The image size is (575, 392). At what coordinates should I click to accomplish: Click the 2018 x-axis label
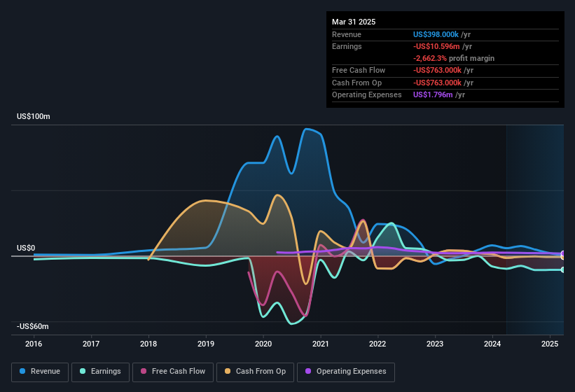[x=148, y=344]
